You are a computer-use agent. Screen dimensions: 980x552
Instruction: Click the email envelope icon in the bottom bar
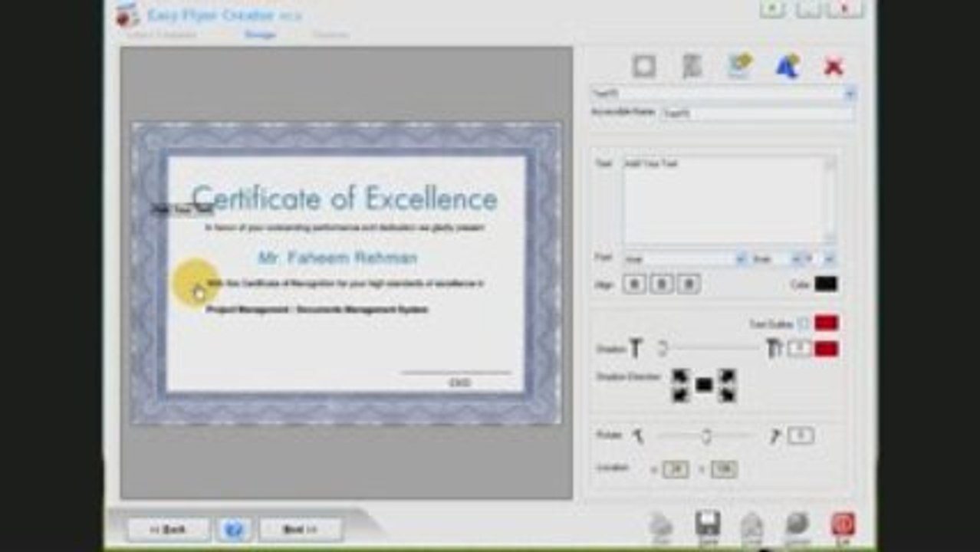(751, 528)
